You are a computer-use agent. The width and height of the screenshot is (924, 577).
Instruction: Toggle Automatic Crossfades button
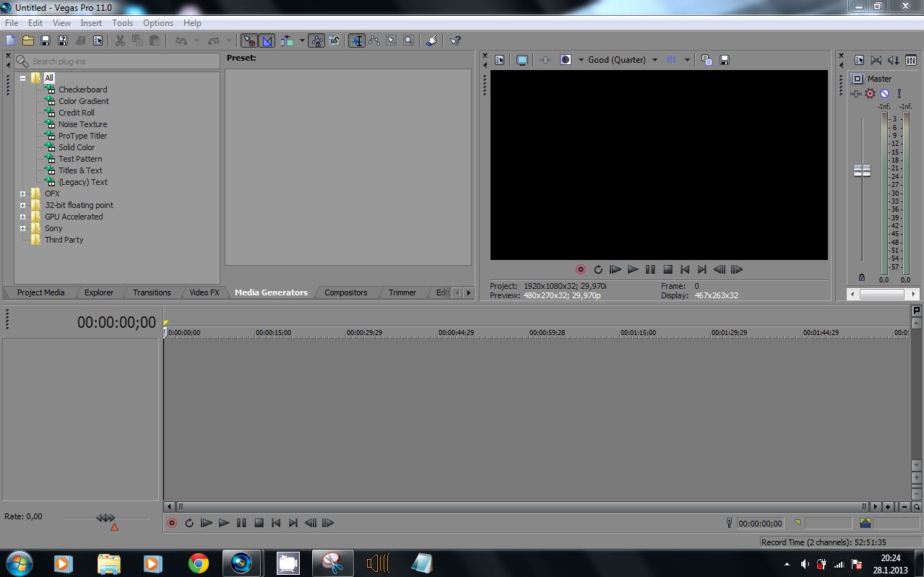(267, 40)
